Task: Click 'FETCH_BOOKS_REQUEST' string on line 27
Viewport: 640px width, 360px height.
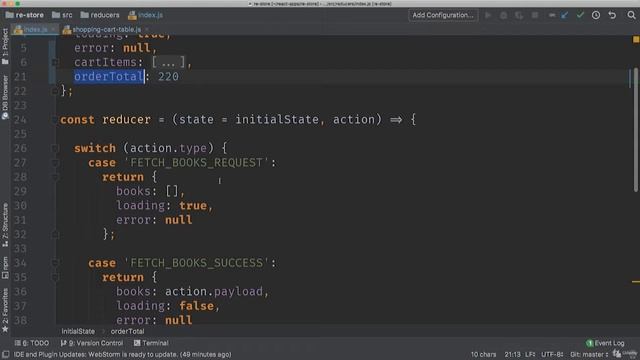Action: [x=196, y=163]
